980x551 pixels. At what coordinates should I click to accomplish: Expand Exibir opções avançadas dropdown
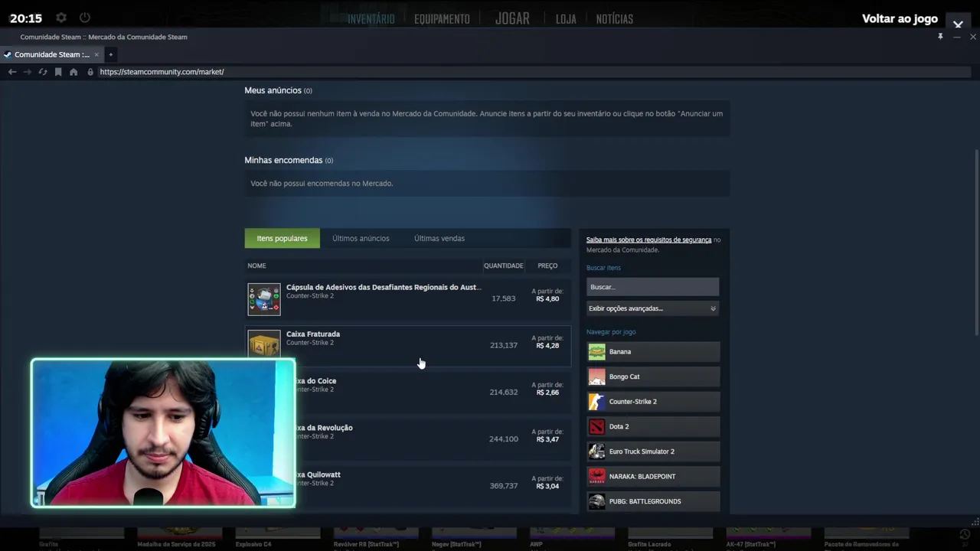point(652,308)
